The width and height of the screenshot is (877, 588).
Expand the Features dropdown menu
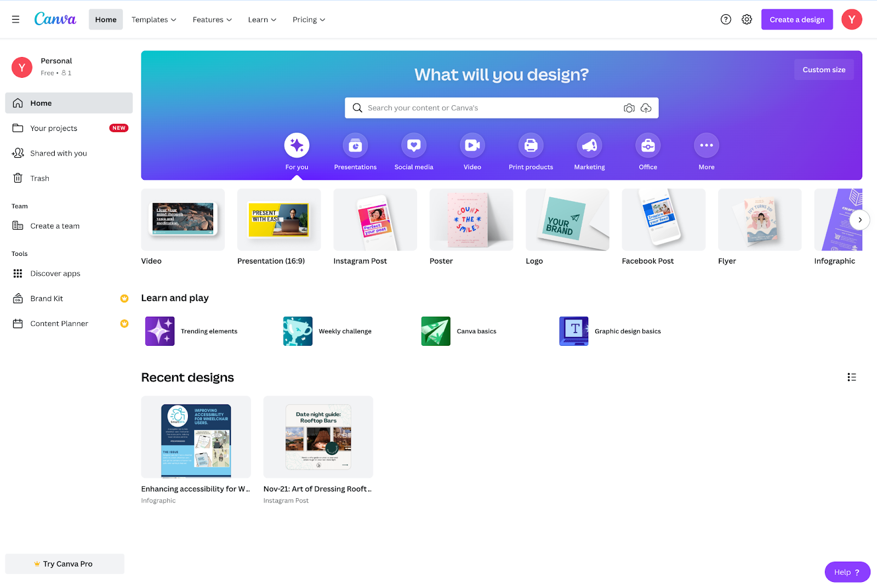[x=212, y=20]
